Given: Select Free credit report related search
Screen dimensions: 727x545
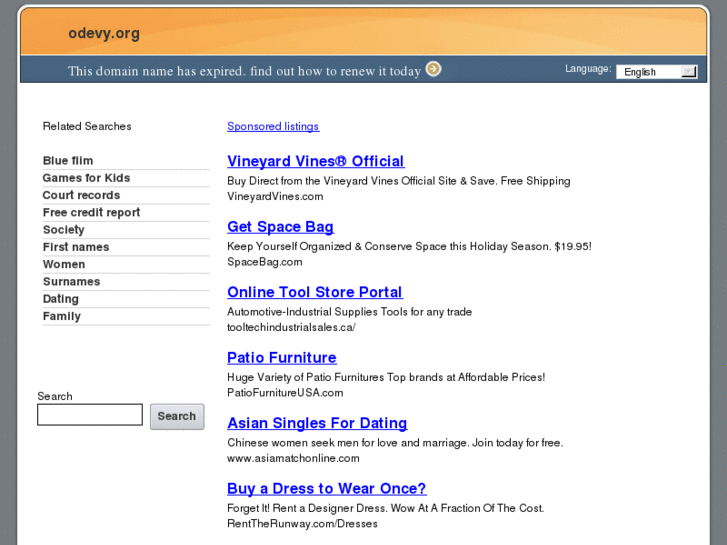Looking at the screenshot, I should coord(91,212).
